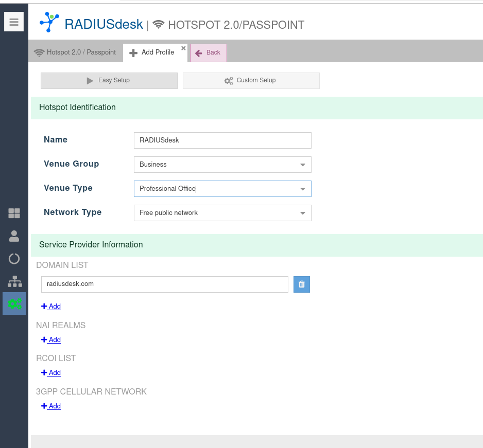Select the user icon in sidebar

point(14,236)
